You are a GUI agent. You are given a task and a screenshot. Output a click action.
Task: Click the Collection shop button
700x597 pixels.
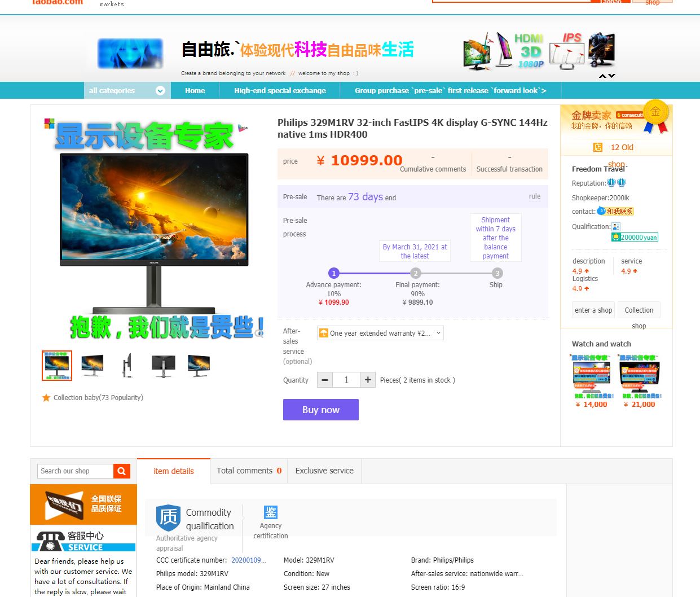point(639,310)
